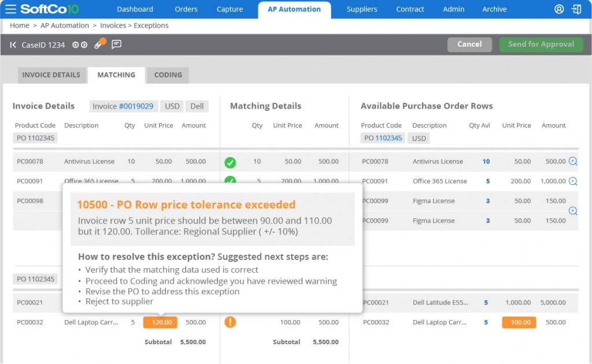Open the Invoice #0019029 selector
The width and height of the screenshot is (592, 364).
[123, 106]
